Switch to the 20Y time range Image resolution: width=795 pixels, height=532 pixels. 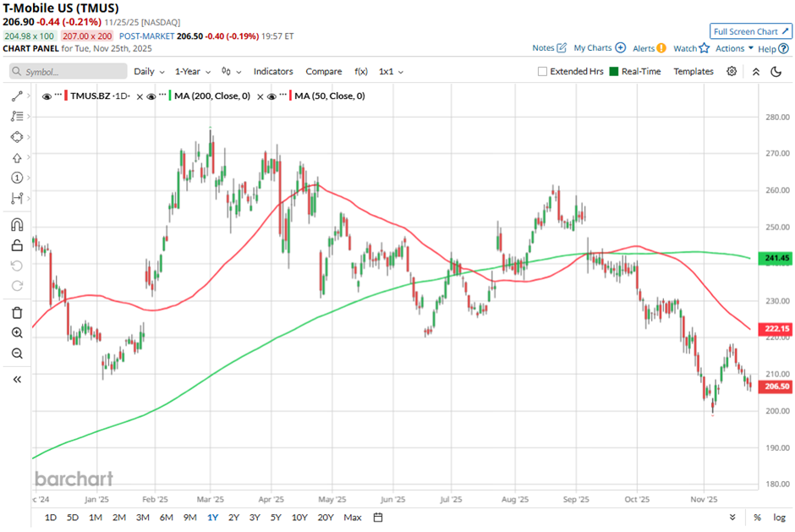coord(326,518)
